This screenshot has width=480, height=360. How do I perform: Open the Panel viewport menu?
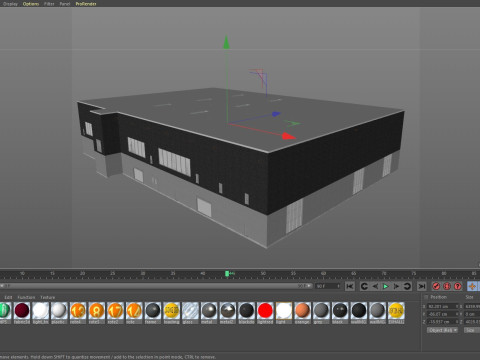(x=65, y=4)
